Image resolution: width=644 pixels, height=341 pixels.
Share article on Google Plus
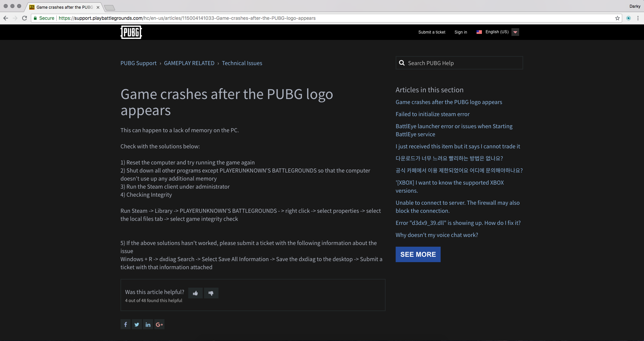[159, 324]
